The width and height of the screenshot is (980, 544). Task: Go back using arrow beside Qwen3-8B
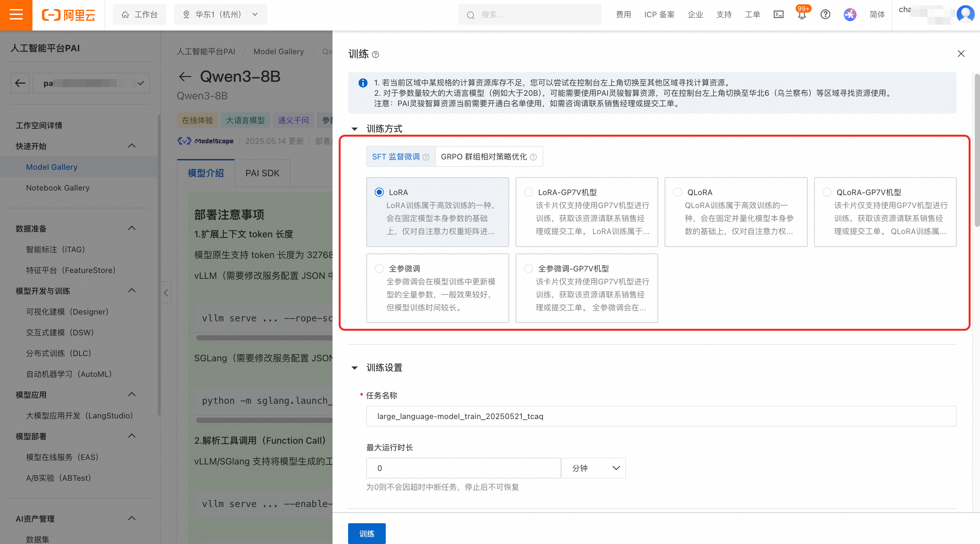coord(185,76)
